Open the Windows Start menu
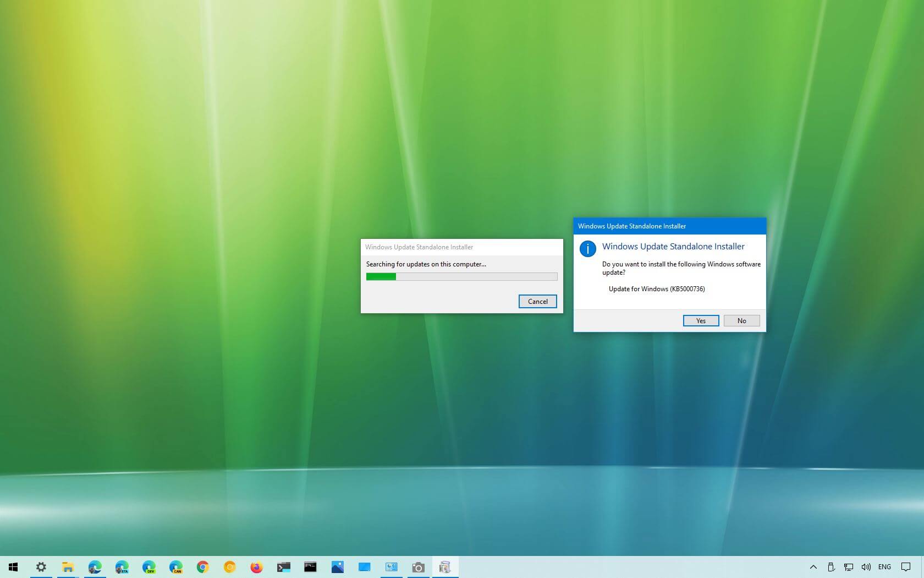Screen dimensions: 924x578 [13, 567]
